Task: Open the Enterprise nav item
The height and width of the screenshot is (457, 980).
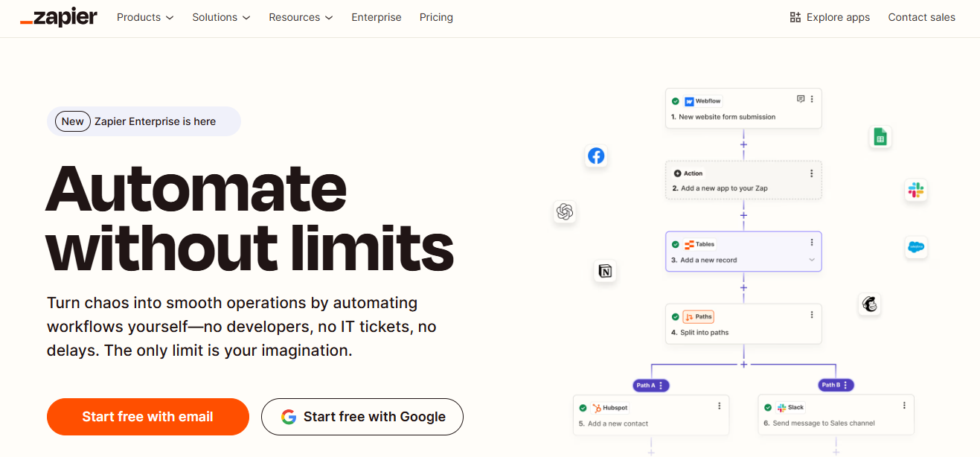Action: coord(376,17)
